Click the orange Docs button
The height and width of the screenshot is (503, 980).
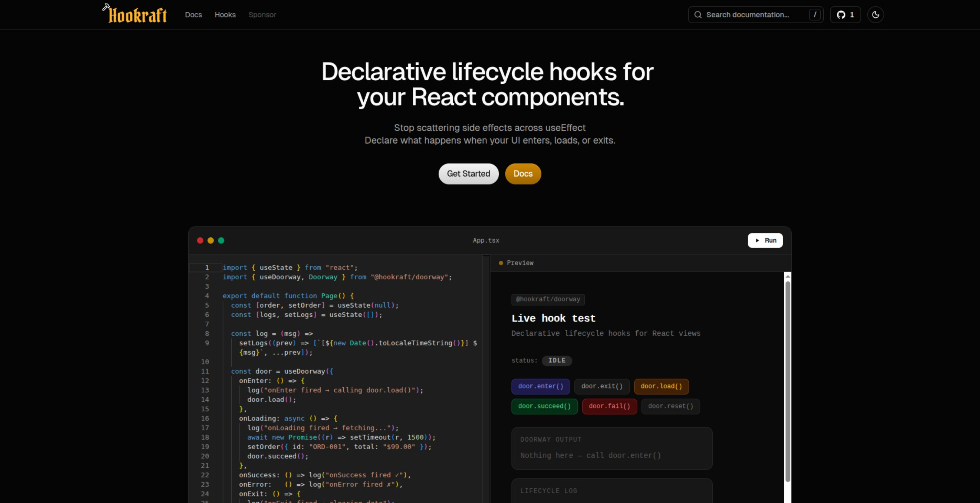[523, 174]
